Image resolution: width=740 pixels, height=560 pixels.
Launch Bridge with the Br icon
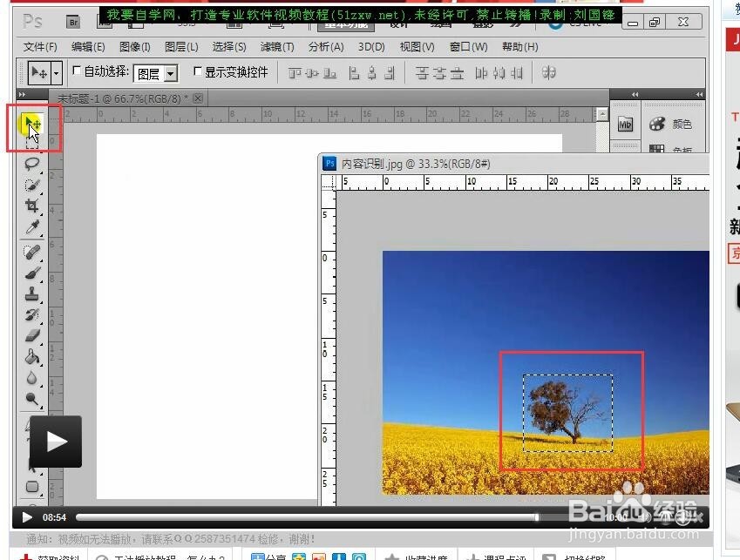coord(73,22)
